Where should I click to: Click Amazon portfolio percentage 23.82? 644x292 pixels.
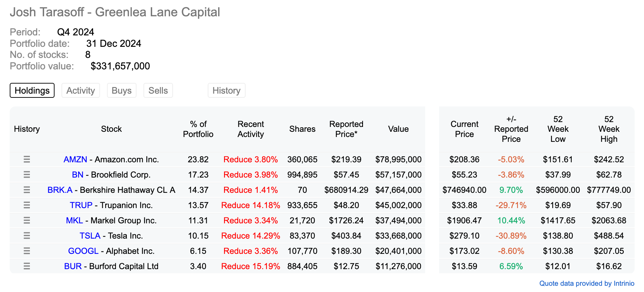pyautogui.click(x=198, y=160)
